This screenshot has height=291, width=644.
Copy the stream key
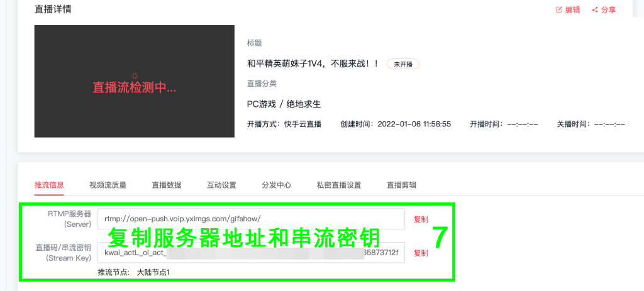pyautogui.click(x=421, y=253)
